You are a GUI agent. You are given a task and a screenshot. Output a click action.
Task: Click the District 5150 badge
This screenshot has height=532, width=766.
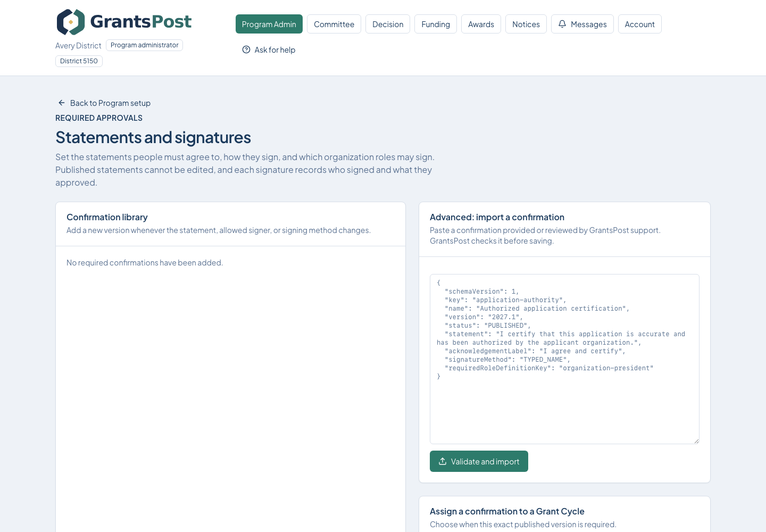(x=79, y=61)
